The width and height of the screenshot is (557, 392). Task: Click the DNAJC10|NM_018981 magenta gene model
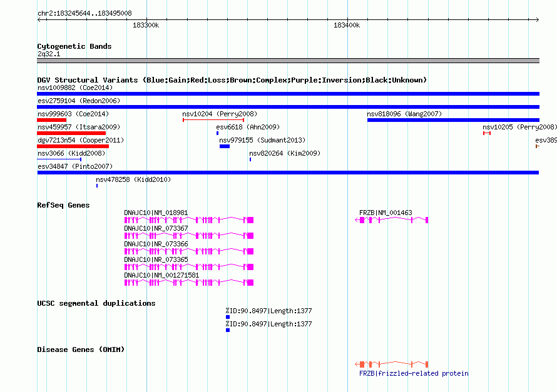(188, 220)
